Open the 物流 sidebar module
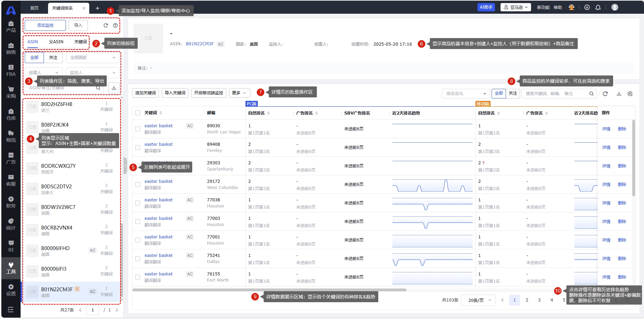 (11, 137)
